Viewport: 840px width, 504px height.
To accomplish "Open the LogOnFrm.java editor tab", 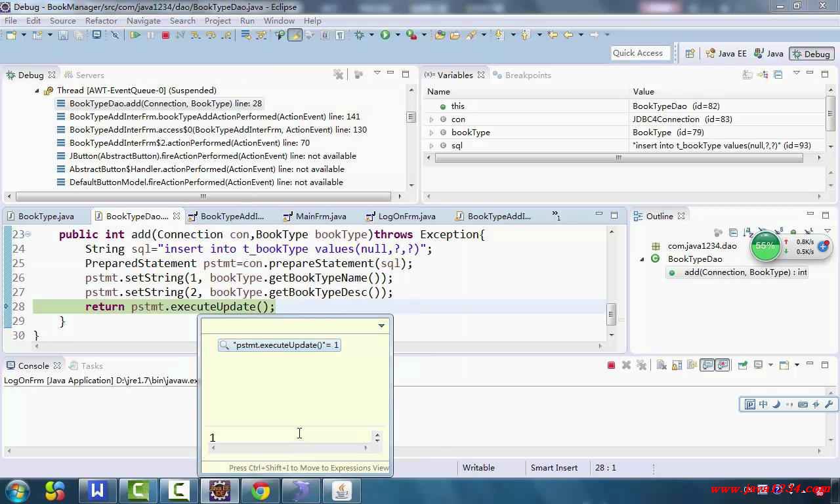I will pyautogui.click(x=400, y=216).
